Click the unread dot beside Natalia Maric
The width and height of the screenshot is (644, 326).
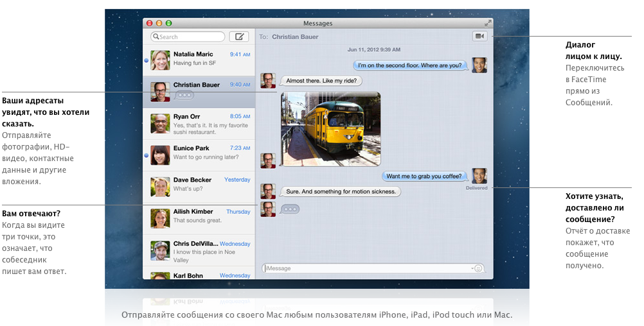(x=146, y=60)
